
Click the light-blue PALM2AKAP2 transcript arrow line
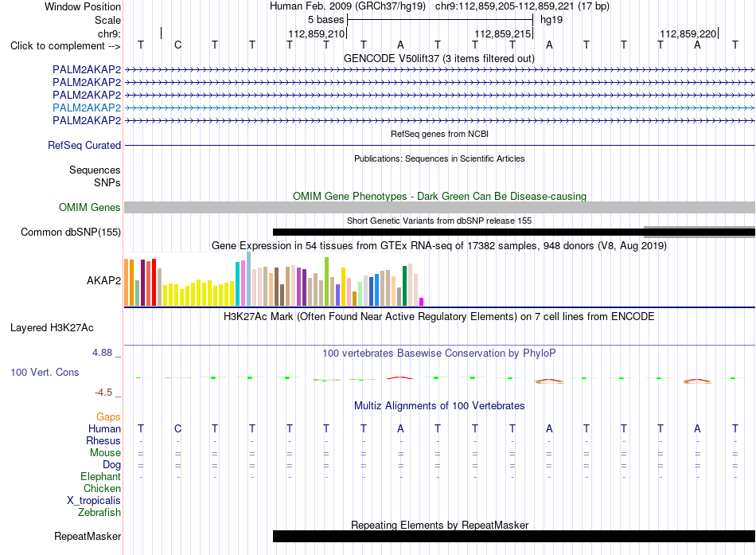(439, 107)
